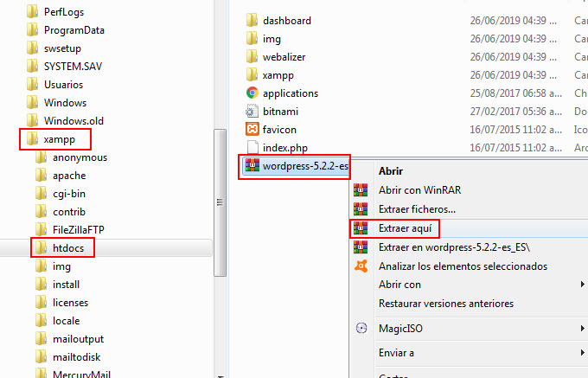588x378 pixels.
Task: Click the dashboard folder icon in file list
Action: click(x=252, y=20)
